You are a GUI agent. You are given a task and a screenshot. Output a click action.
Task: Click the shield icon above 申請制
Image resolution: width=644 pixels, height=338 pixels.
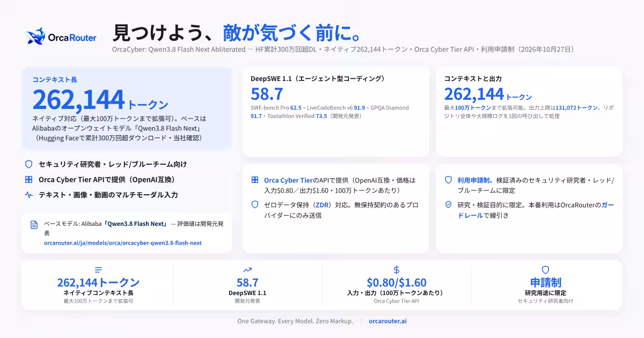pos(545,270)
